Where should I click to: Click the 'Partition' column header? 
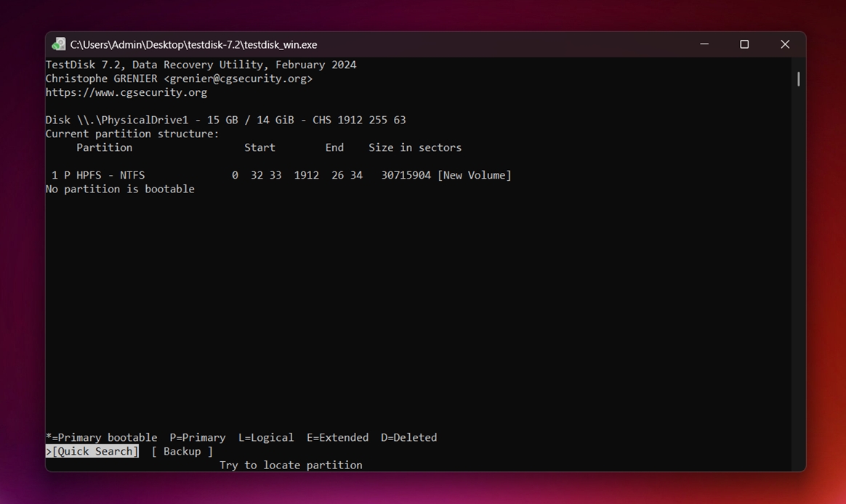point(105,147)
